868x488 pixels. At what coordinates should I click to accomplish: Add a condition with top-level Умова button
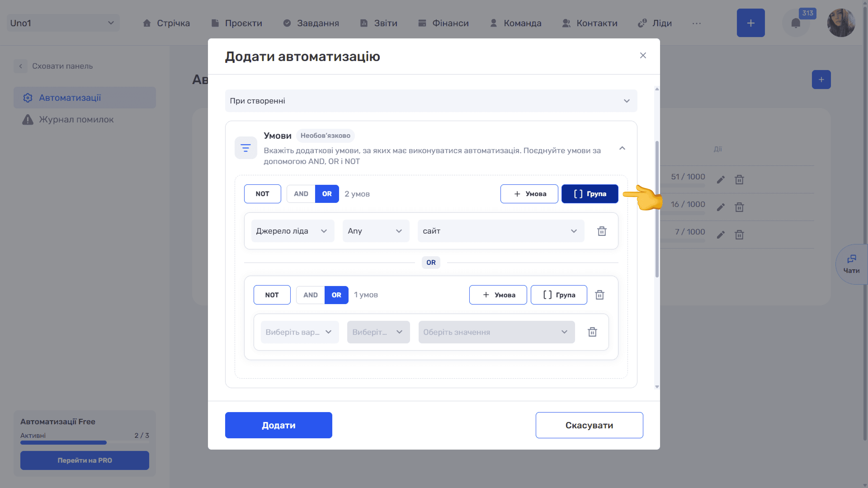[x=529, y=194]
